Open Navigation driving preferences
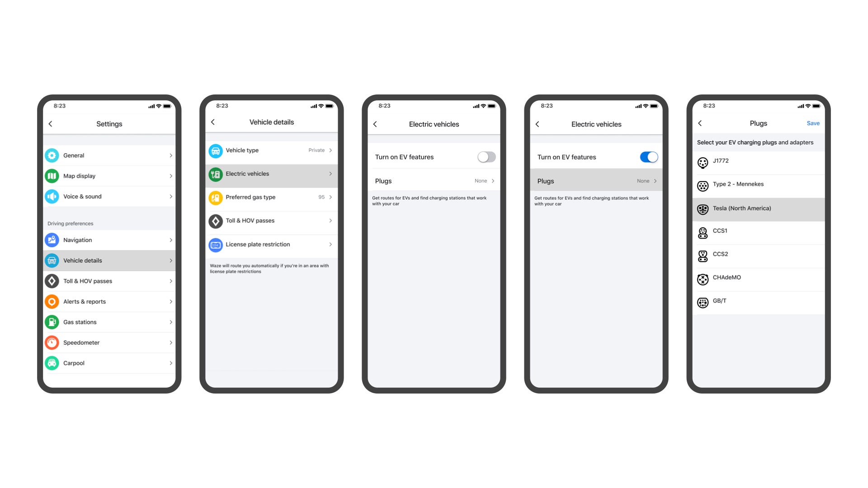Viewport: 868px width, 488px height. [x=109, y=239]
